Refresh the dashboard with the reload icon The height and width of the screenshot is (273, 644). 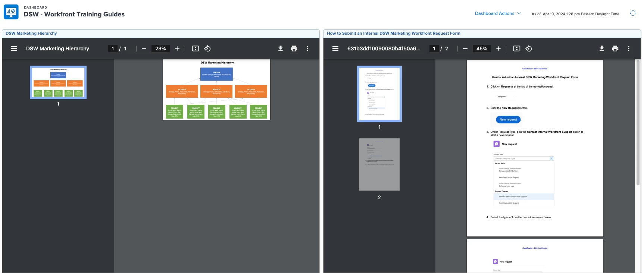[633, 13]
